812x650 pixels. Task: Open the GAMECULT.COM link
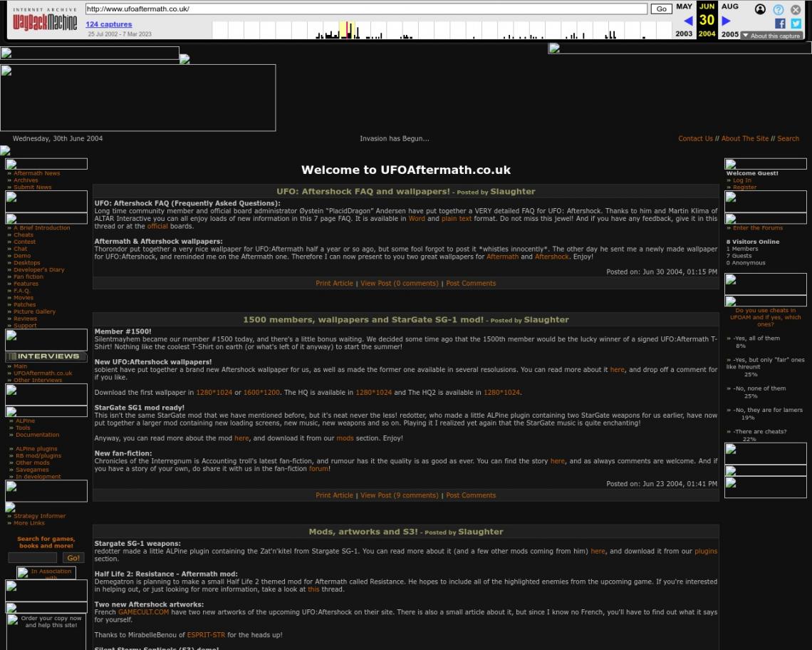pyautogui.click(x=143, y=612)
